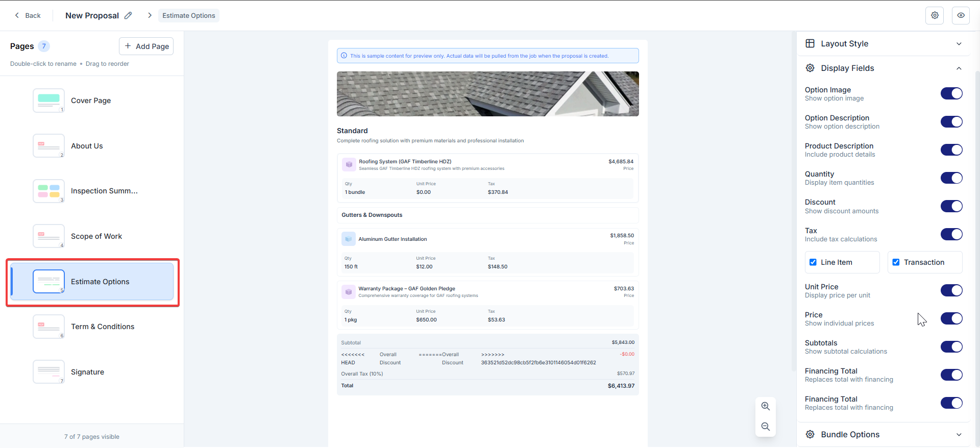980x448 pixels.
Task: Select the Inspection Summary page thumbnail
Action: click(x=48, y=191)
